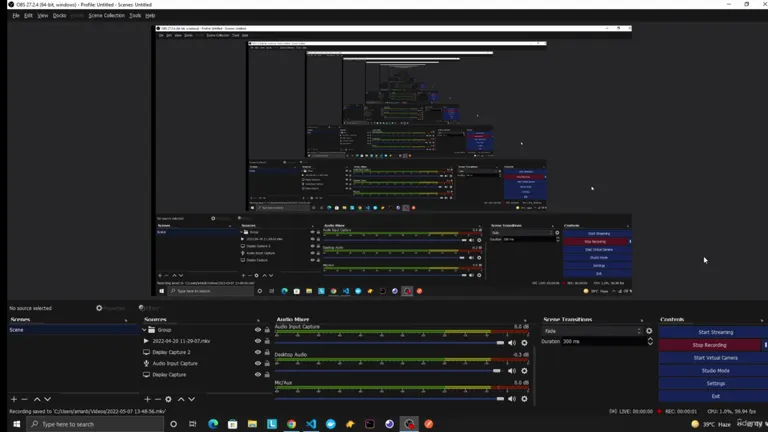The image size is (768, 432).
Task: Open Mic/Aux mixer settings gear
Action: click(525, 399)
